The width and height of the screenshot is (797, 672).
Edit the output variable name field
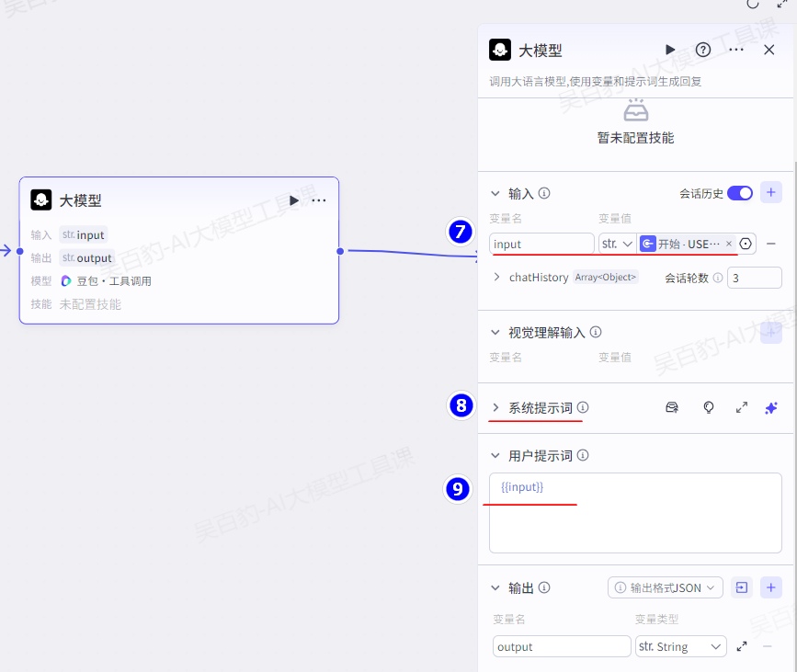click(562, 646)
